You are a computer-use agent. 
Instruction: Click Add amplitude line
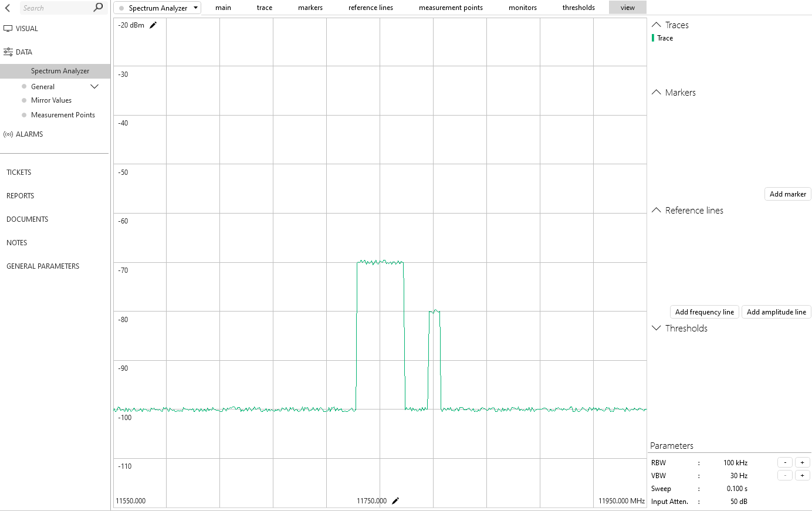coord(776,312)
